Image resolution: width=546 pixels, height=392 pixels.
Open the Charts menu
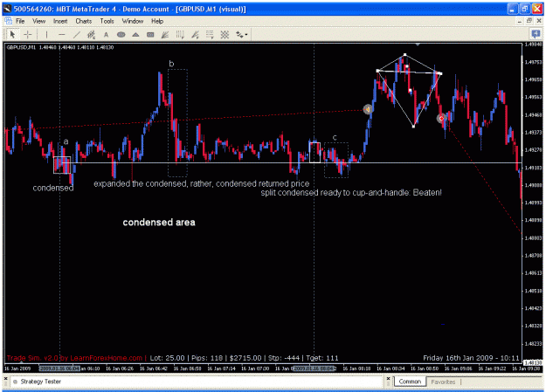coord(84,21)
